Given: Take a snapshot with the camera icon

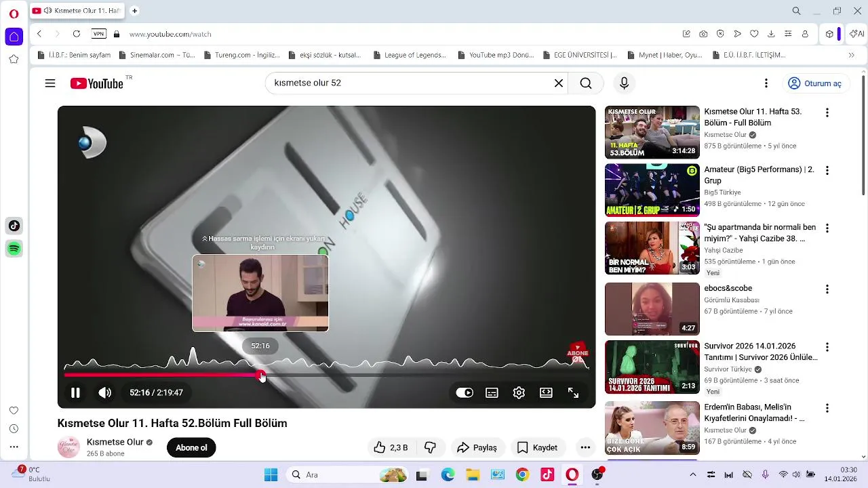Looking at the screenshot, I should pyautogui.click(x=703, y=34).
